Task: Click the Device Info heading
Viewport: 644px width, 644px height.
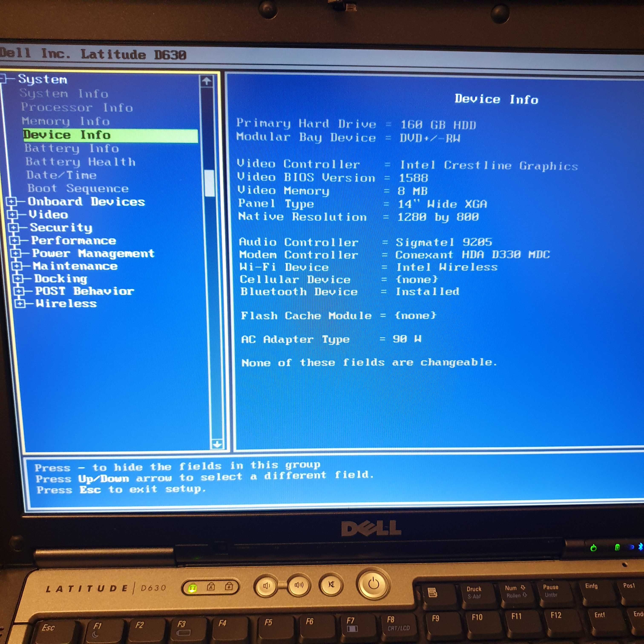Action: 497,99
